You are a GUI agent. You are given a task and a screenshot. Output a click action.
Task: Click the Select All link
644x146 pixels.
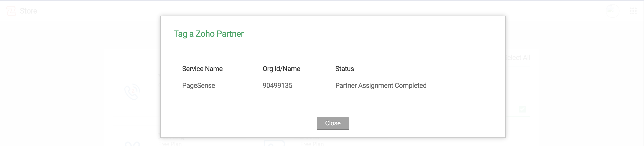click(517, 58)
